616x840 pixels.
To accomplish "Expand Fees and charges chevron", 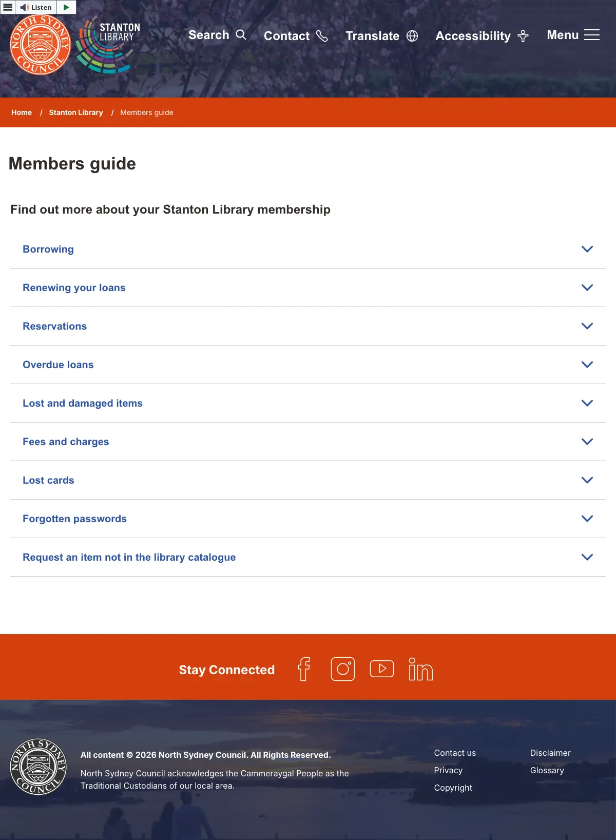I will pos(587,442).
